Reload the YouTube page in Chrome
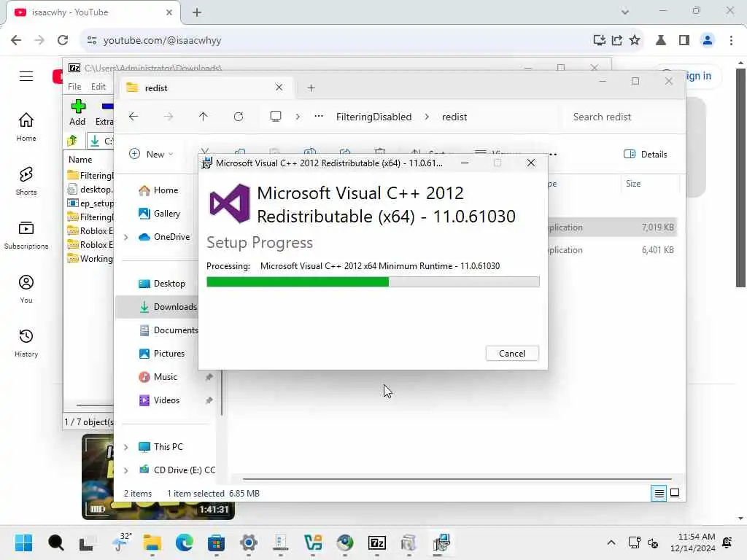Screen dimensions: 747x560 [63, 41]
